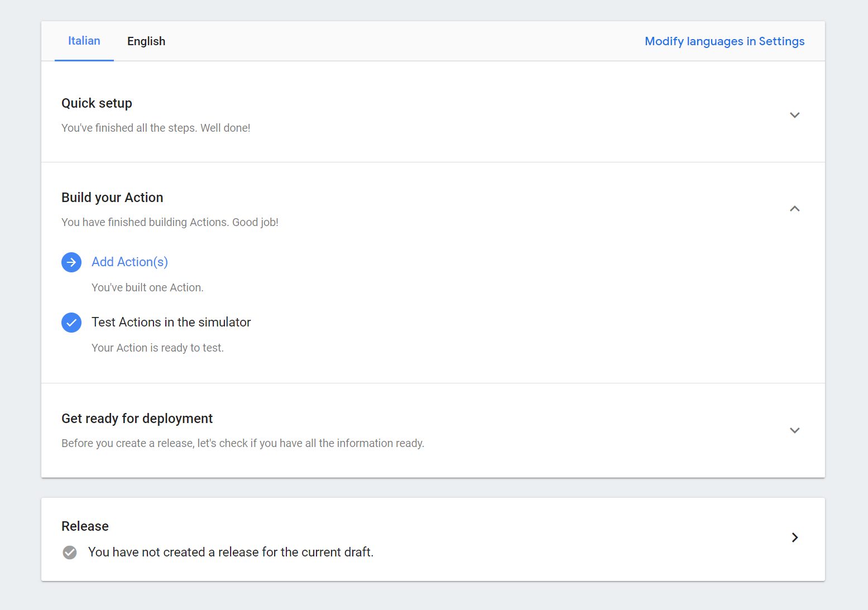Viewport: 868px width, 610px height.
Task: Switch to the Italian language tab
Action: [84, 41]
